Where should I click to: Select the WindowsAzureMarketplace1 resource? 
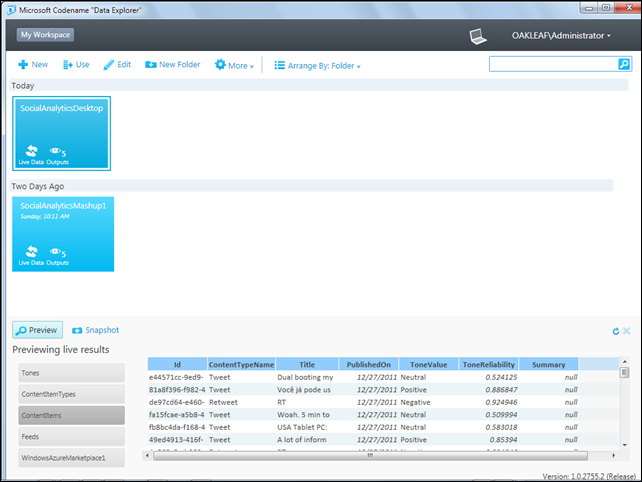click(69, 458)
